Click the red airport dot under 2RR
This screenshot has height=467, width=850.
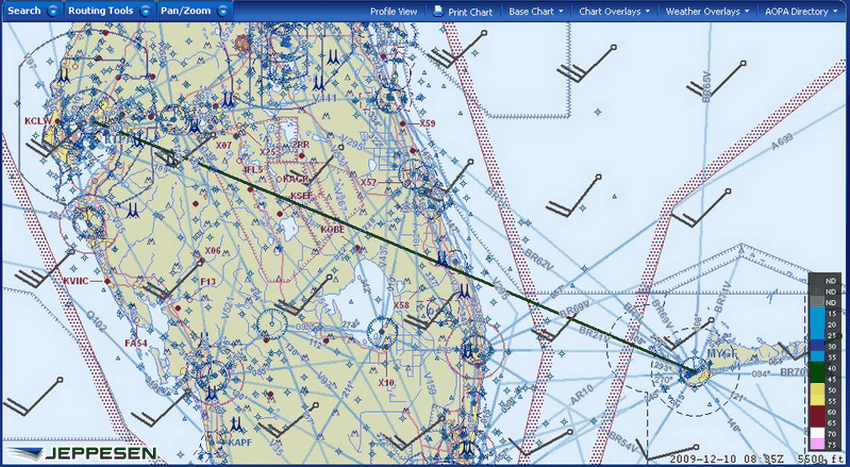click(302, 156)
